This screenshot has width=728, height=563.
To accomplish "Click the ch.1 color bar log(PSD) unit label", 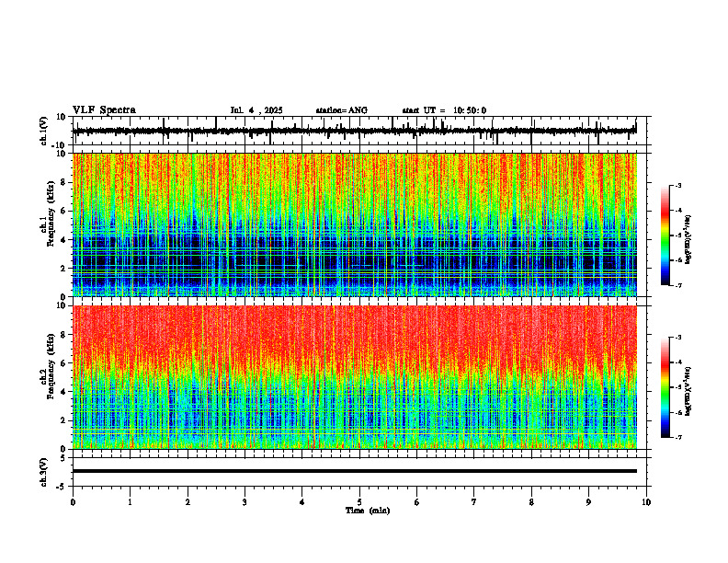I will pyautogui.click(x=688, y=240).
